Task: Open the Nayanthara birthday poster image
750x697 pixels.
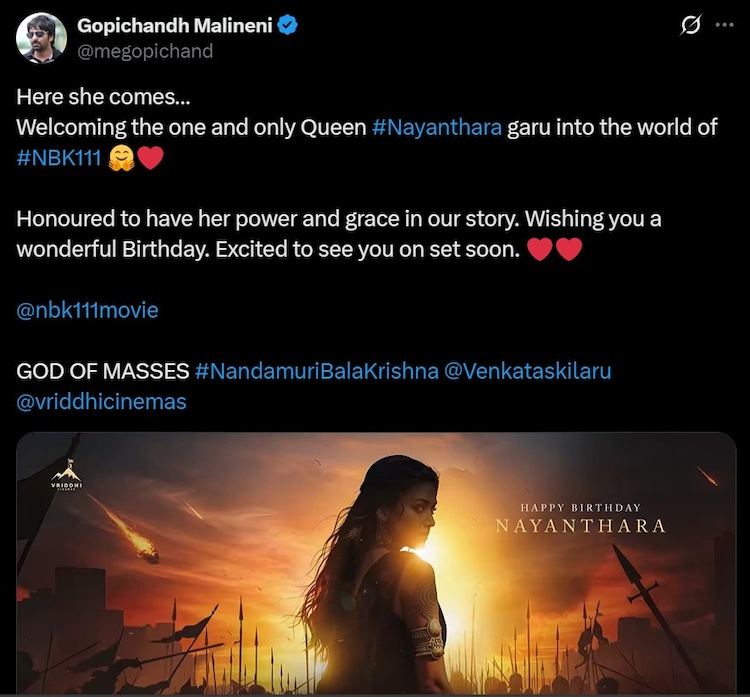Action: (376, 563)
